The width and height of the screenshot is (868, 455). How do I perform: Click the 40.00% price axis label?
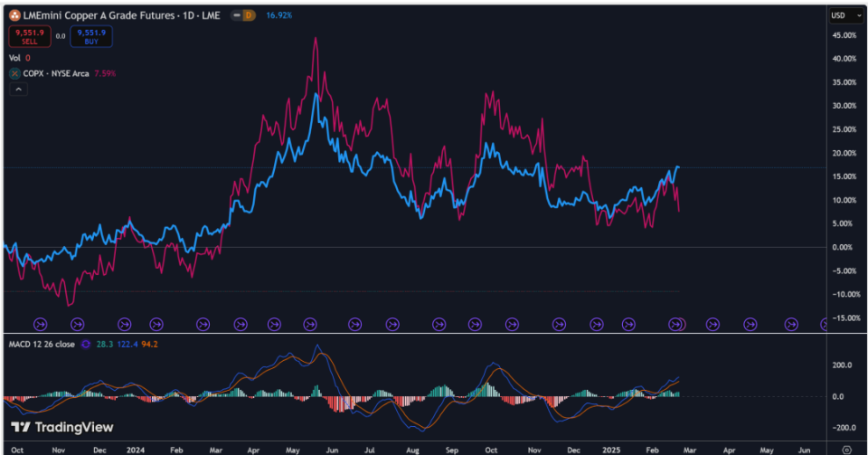pyautogui.click(x=844, y=59)
